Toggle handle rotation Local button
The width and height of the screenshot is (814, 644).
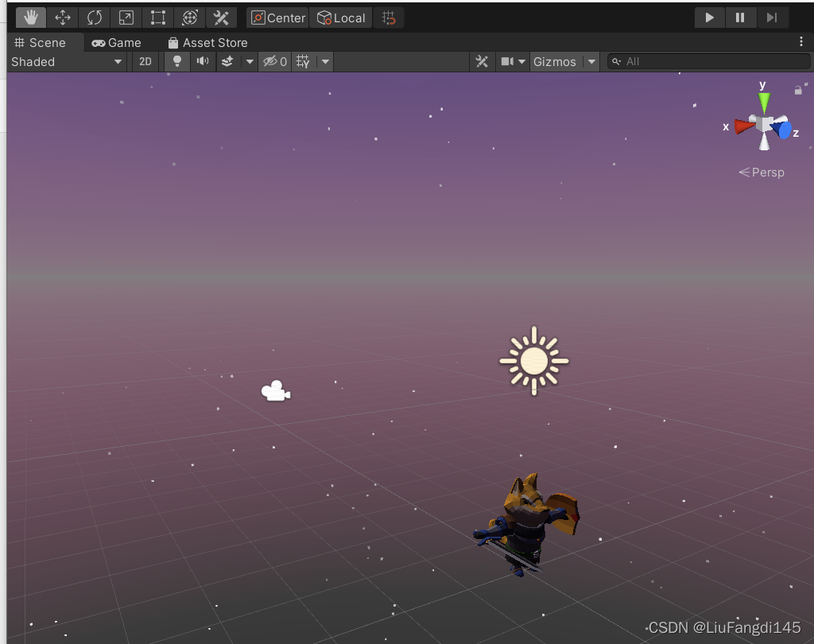(x=341, y=17)
